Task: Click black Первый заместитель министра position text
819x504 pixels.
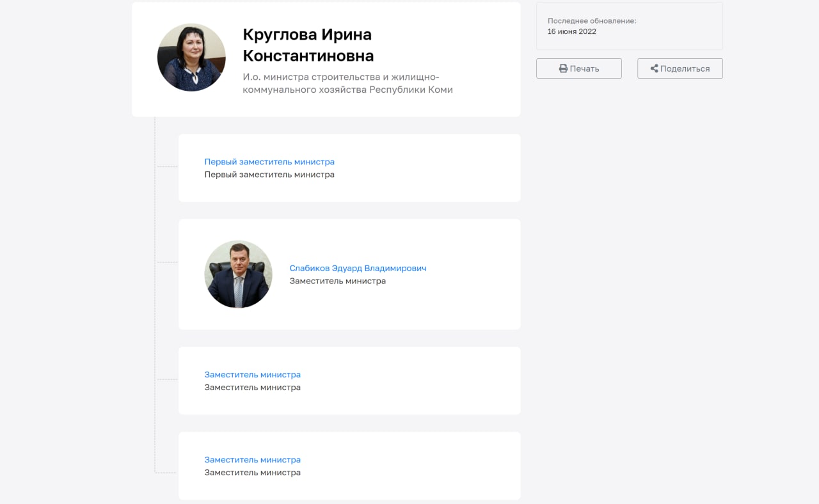Action: 269,175
